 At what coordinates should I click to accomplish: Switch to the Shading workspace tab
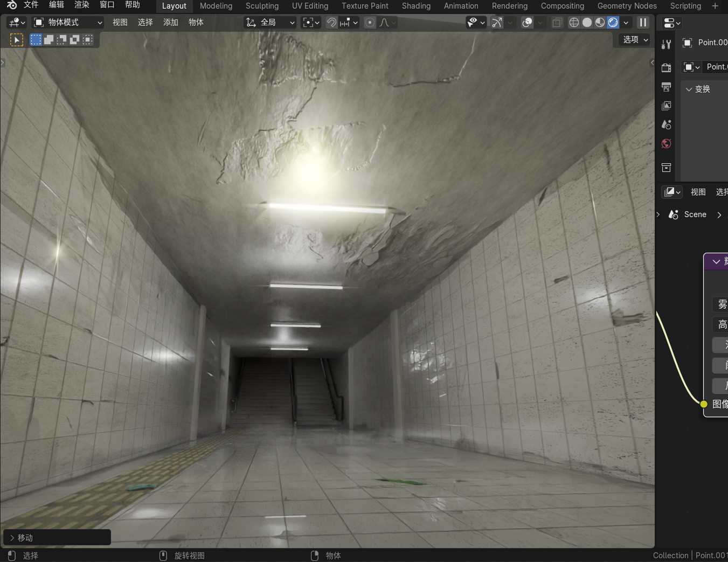[x=416, y=6]
